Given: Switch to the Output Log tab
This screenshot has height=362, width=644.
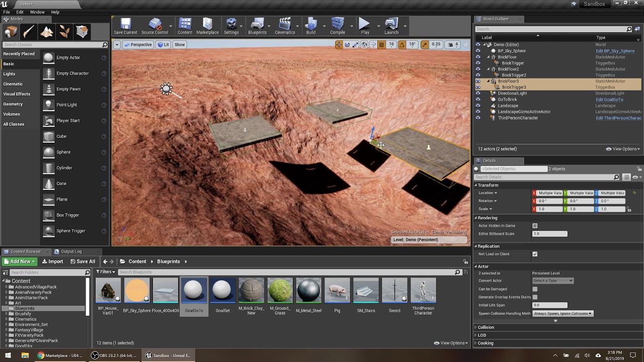Looking at the screenshot, I should coord(71,251).
